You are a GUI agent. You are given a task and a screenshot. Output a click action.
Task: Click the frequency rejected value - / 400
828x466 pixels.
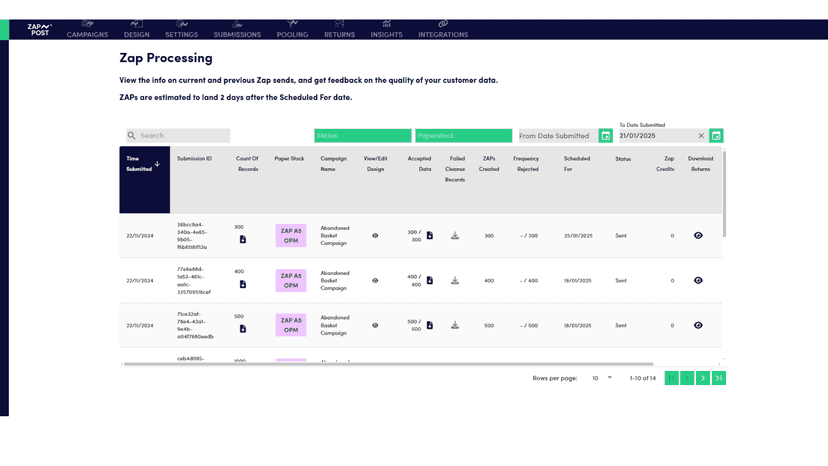529,281
